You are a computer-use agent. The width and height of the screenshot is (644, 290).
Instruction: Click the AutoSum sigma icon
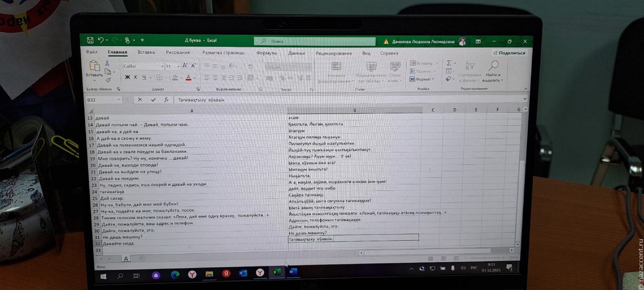tap(449, 63)
